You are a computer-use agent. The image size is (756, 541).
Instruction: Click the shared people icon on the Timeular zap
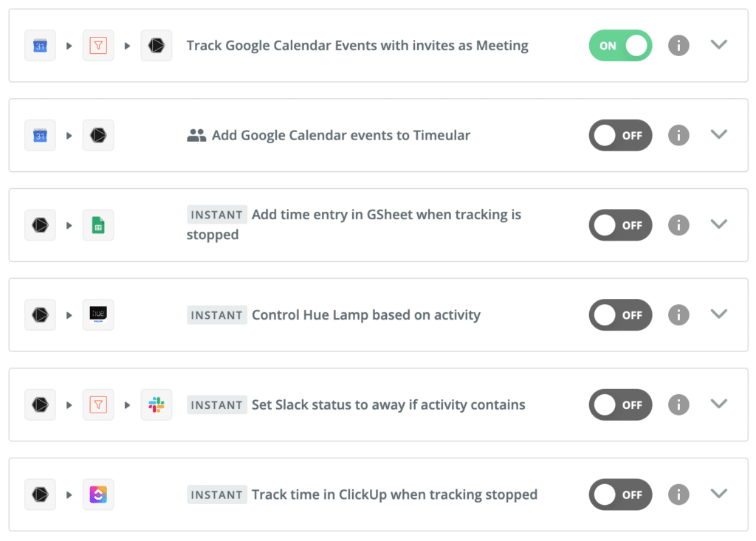(x=196, y=136)
